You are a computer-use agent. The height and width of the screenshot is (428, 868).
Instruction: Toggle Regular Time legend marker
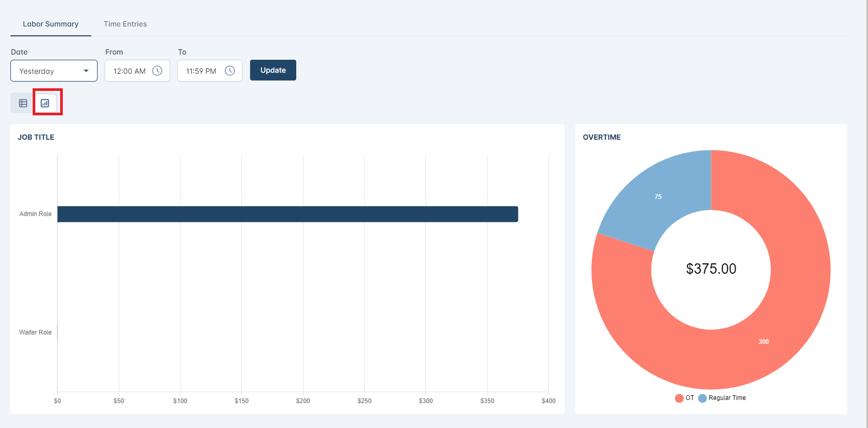tap(702, 398)
